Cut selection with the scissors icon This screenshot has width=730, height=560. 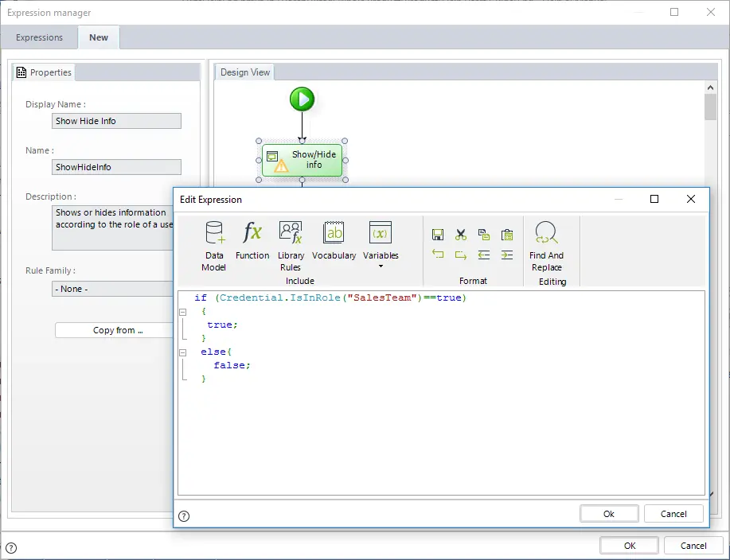point(461,235)
